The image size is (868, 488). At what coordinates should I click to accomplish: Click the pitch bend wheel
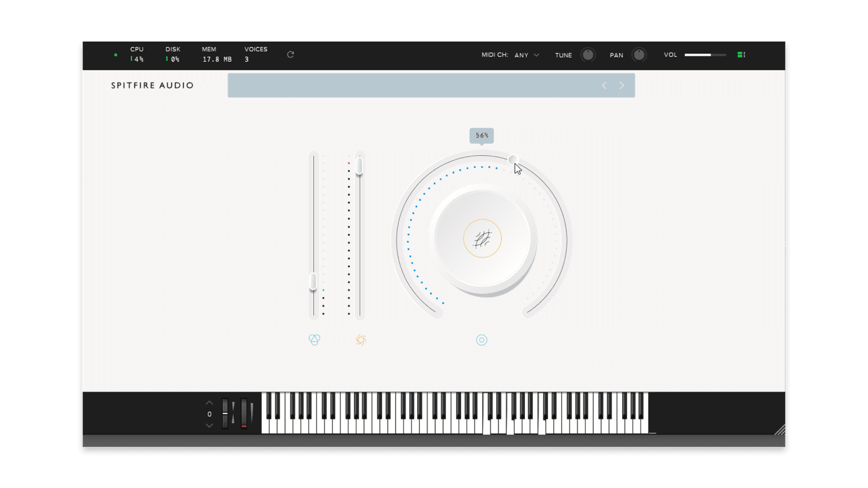(225, 413)
